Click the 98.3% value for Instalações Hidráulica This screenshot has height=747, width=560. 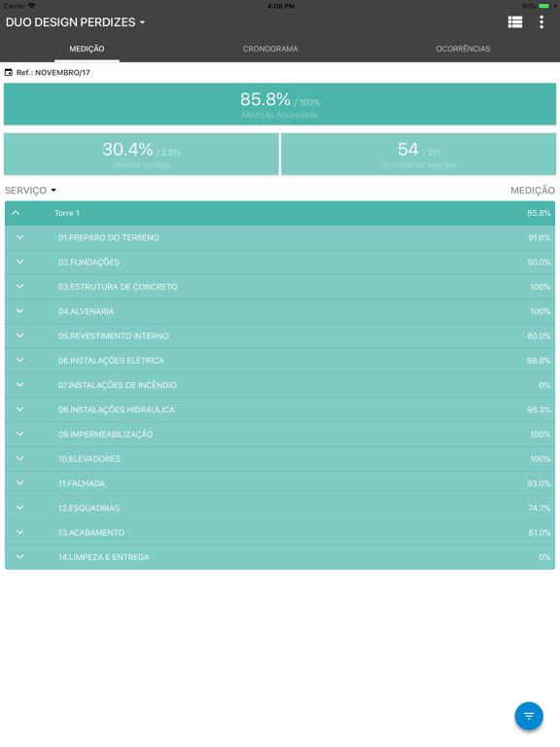tap(539, 409)
